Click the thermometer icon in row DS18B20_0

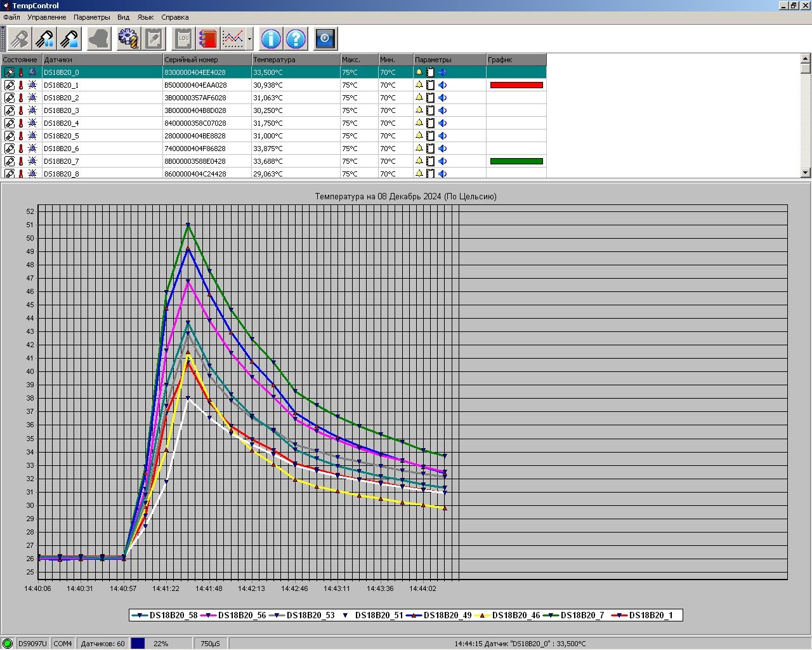[20, 72]
